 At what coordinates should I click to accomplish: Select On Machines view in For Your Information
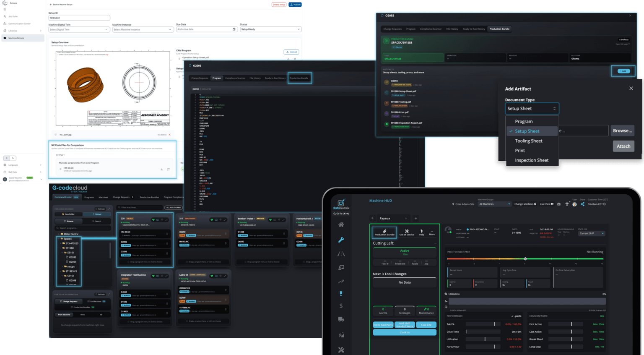tap(97, 301)
